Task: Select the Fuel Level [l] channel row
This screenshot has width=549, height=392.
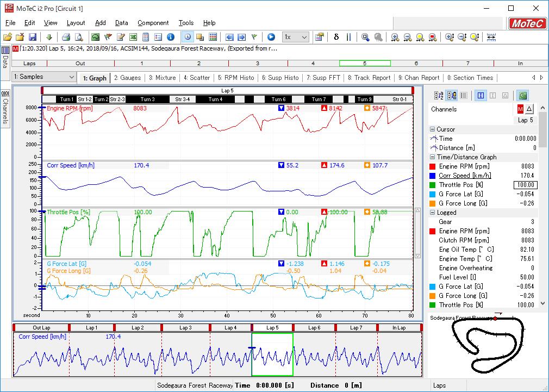Action: 483,277
